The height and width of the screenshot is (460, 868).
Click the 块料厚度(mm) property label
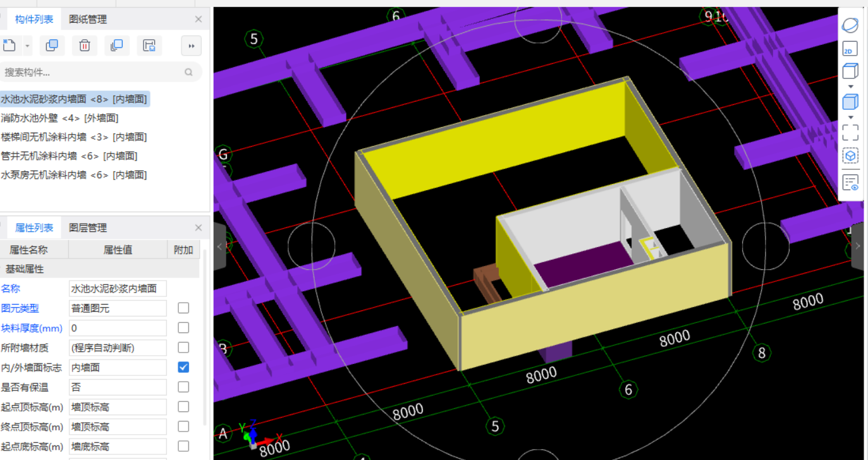point(32,328)
